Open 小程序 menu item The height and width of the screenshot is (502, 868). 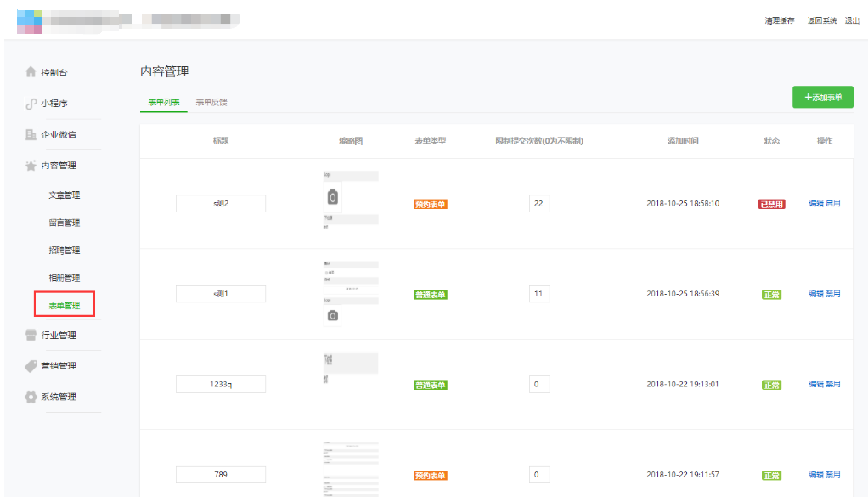[x=54, y=104]
